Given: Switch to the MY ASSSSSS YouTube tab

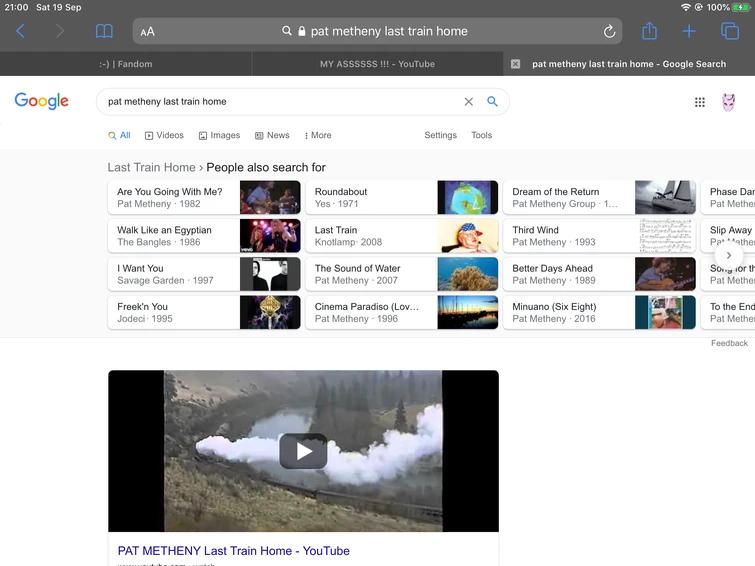Looking at the screenshot, I should coord(377,64).
